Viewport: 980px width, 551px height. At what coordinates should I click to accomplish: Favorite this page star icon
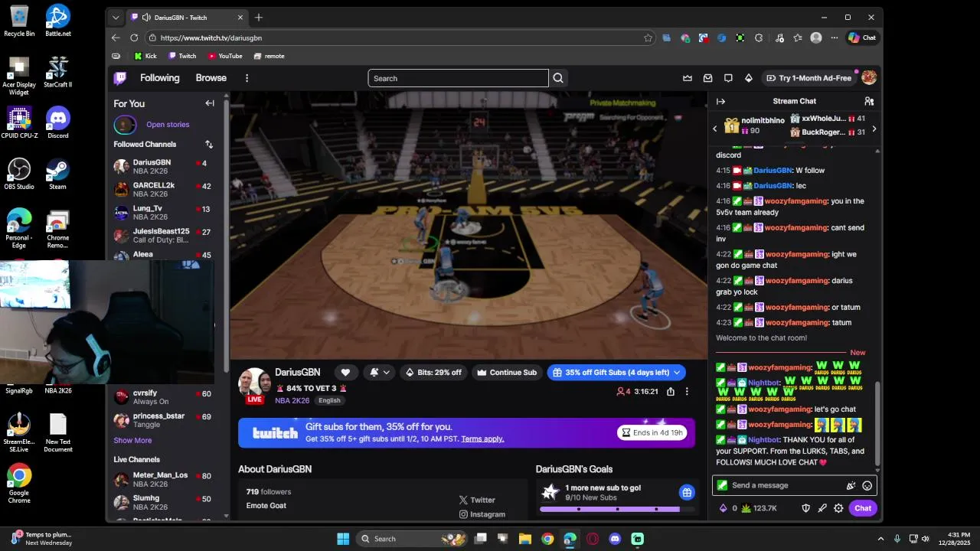pos(648,37)
